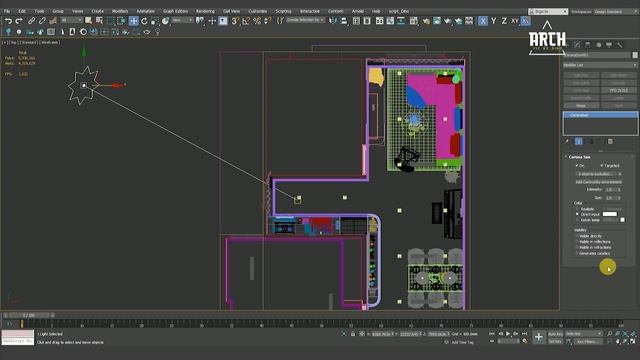Image resolution: width=640 pixels, height=360 pixels.
Task: Click the Rectangular Selection Region icon
Action: [x=111, y=21]
